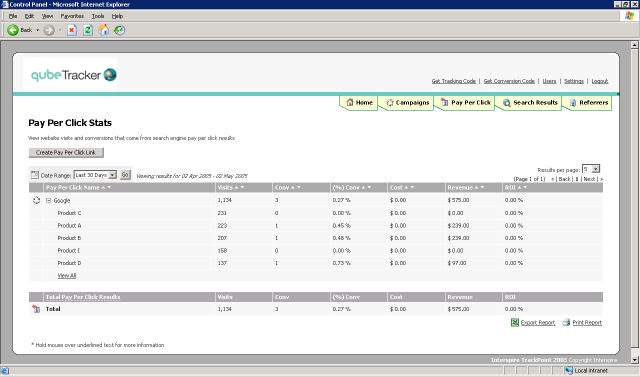Image resolution: width=640 pixels, height=377 pixels.
Task: Click the qubeTracker logo
Action: point(73,75)
